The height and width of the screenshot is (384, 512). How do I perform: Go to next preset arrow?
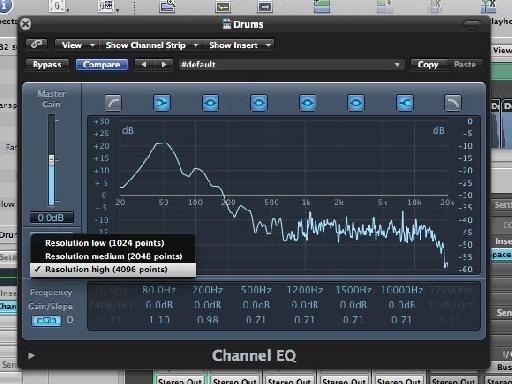(x=163, y=64)
